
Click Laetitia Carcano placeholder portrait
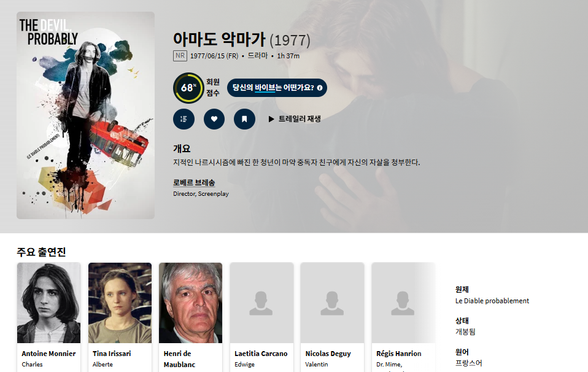tap(261, 303)
